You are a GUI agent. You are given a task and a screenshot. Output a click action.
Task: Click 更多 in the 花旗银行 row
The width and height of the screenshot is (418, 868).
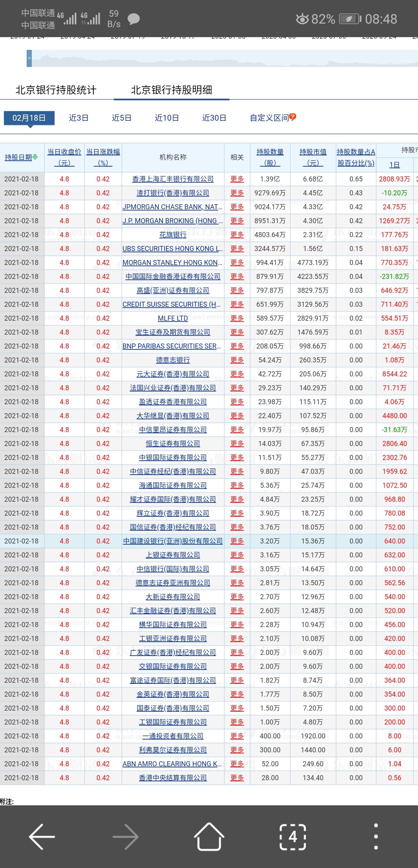tap(237, 235)
